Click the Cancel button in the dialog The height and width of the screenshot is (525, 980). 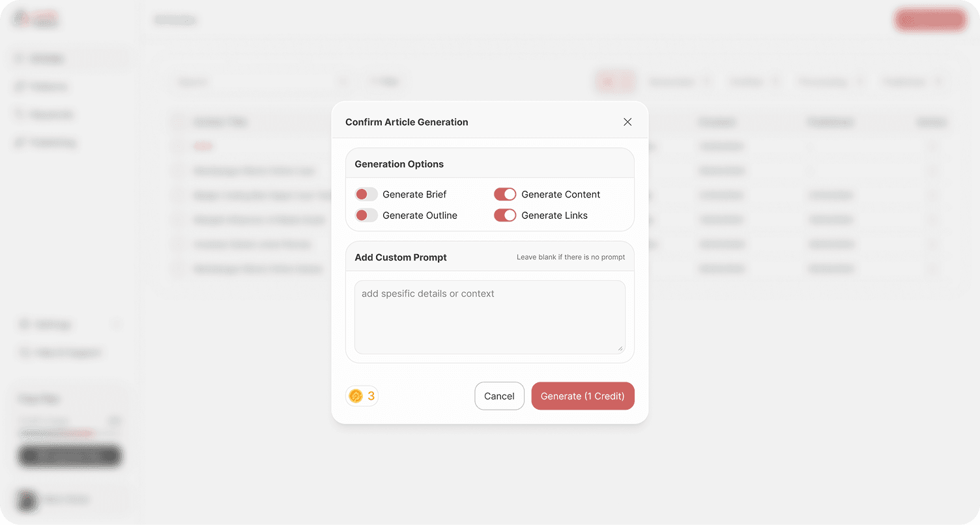coord(499,395)
